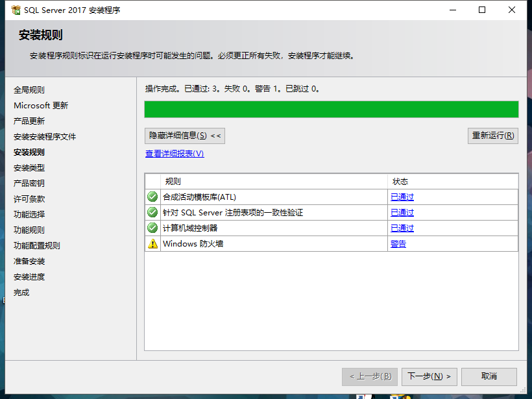The image size is (532, 399).
Task: Proceed with the 下一步 button
Action: pos(429,376)
